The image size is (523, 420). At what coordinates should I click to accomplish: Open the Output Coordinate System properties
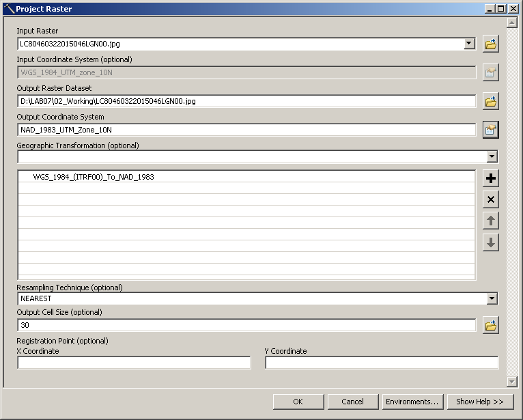[x=490, y=130]
